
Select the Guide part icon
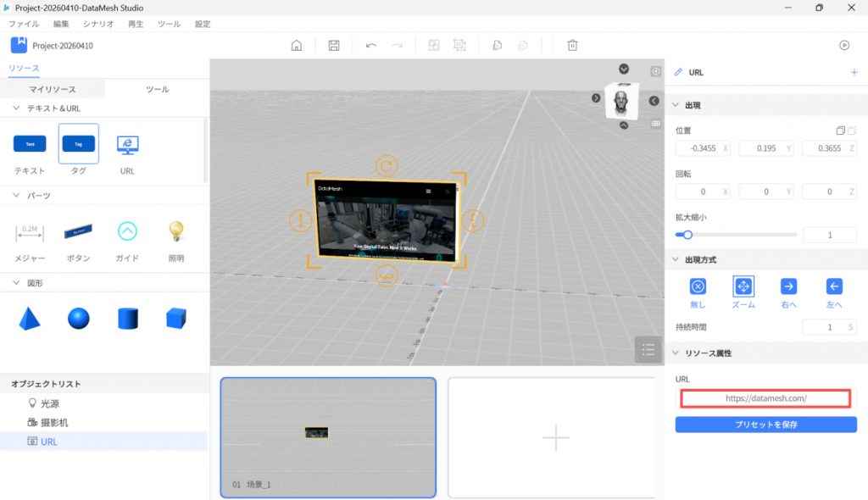point(127,231)
